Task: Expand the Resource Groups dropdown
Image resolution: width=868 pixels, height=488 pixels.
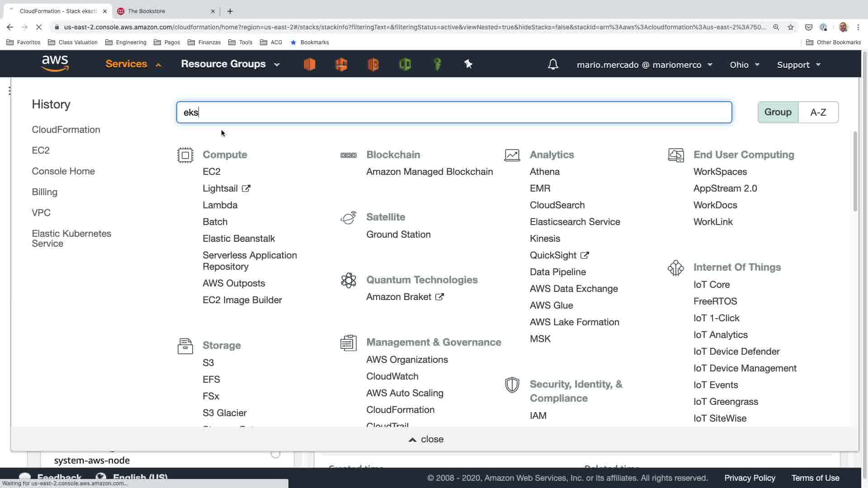Action: pyautogui.click(x=230, y=64)
